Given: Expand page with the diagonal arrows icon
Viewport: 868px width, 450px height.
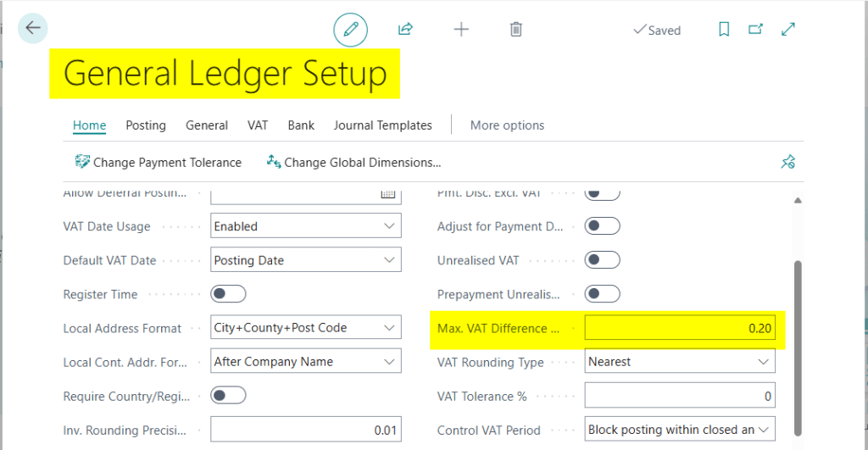Looking at the screenshot, I should 788,30.
